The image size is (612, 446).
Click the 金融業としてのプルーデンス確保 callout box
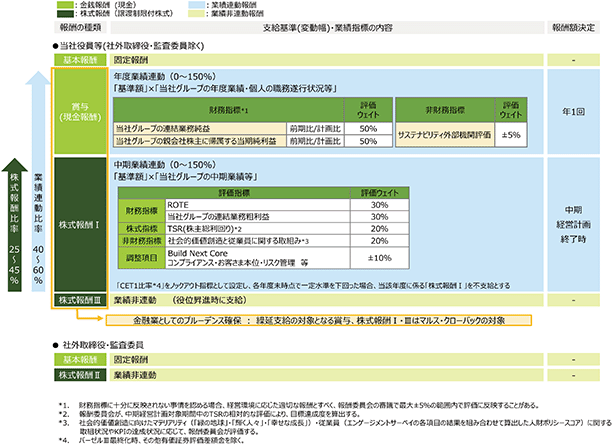click(318, 321)
